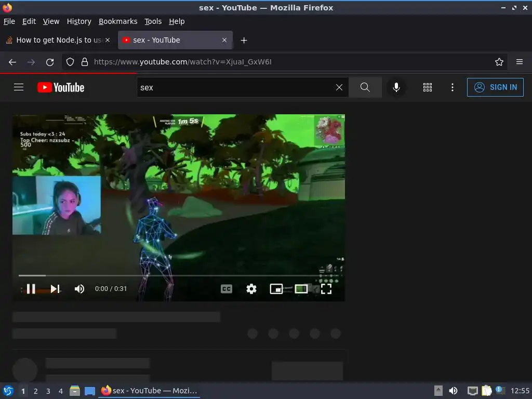Open the Edit menu
Viewport: 532px width, 399px height.
point(29,21)
